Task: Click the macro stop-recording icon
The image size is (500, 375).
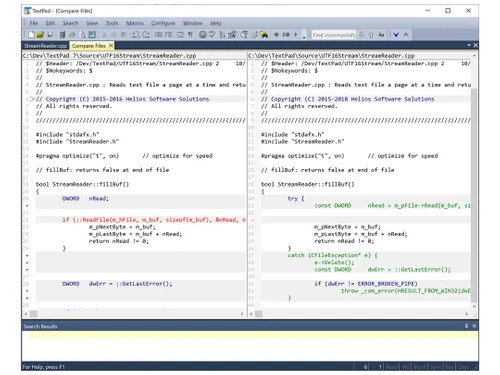Action: click(286, 35)
